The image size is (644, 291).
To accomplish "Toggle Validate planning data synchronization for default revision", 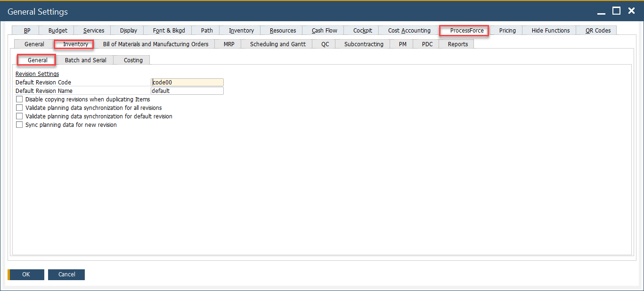I will [x=19, y=116].
